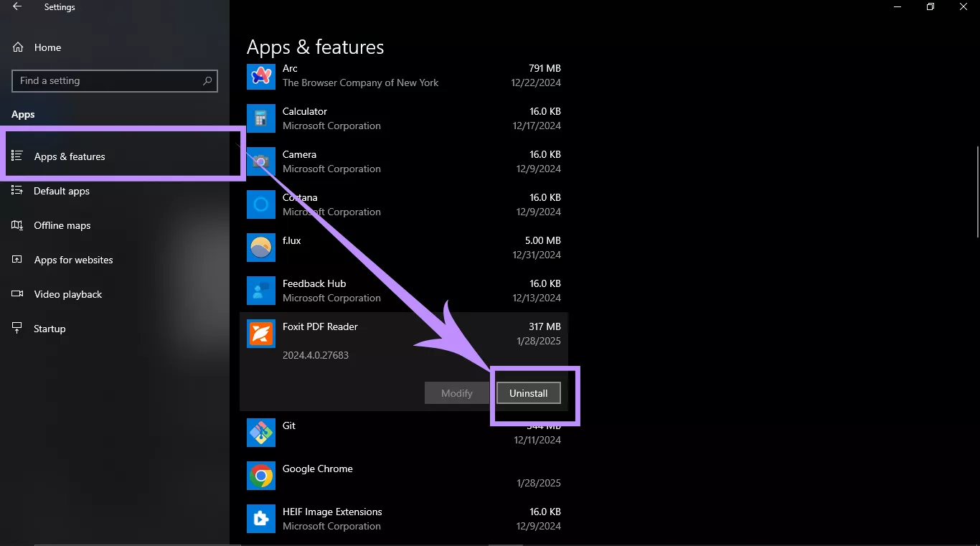Select Video playback in sidebar
Viewport: 980px width, 546px height.
click(x=68, y=294)
